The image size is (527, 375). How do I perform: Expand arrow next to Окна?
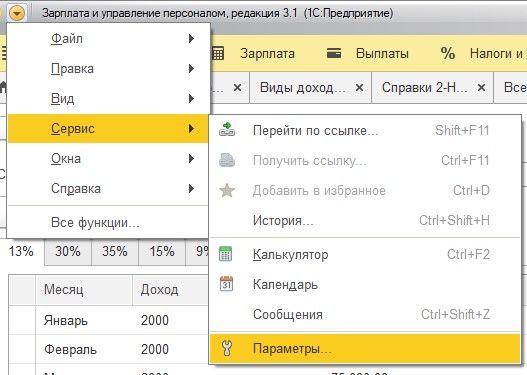(191, 158)
